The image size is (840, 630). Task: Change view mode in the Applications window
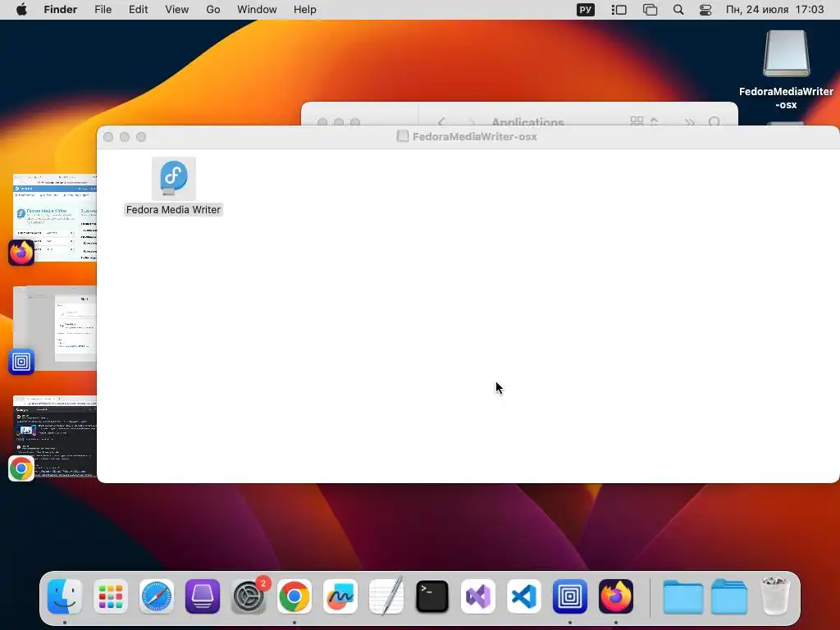click(643, 121)
